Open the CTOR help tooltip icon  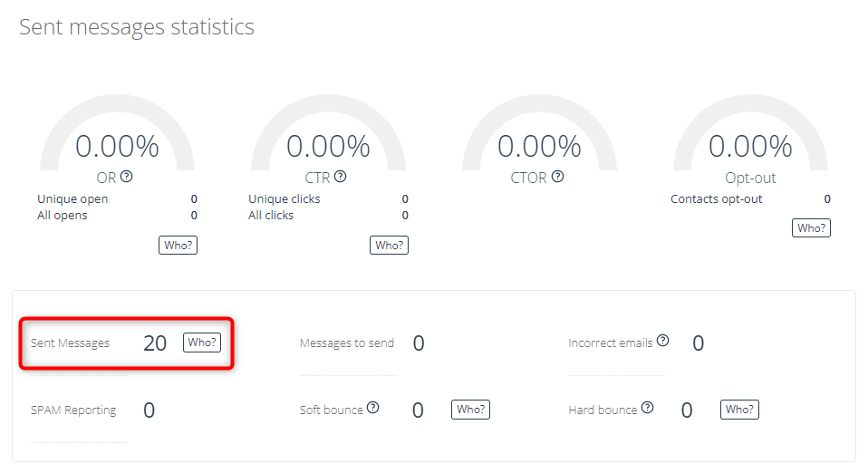point(558,176)
